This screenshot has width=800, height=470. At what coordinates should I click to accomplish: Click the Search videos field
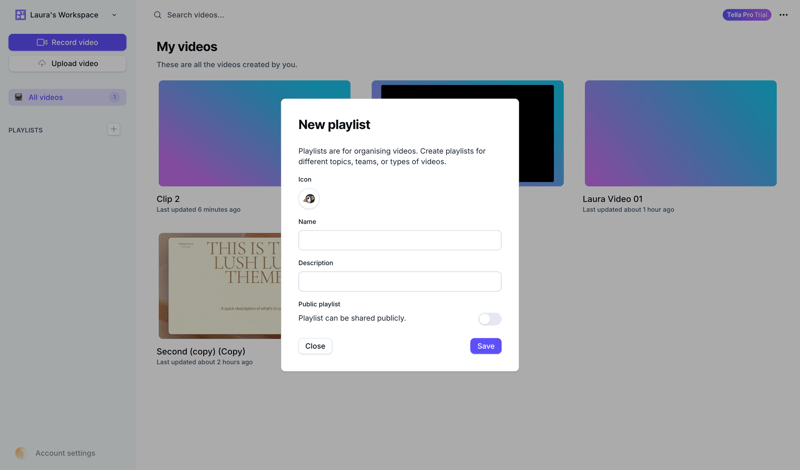click(195, 15)
